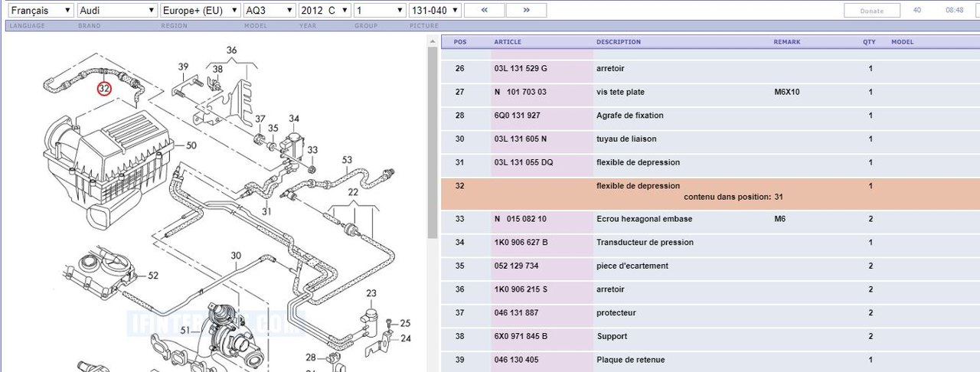The height and width of the screenshot is (372, 980).
Task: Expand the Brand dropdown set to Audi
Action: coord(117,11)
